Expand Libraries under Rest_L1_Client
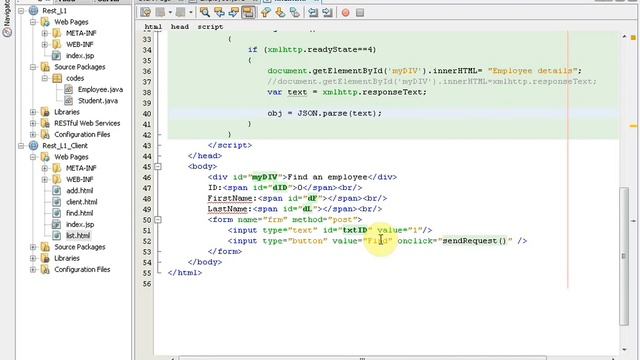The image size is (640, 360). tap(33, 258)
